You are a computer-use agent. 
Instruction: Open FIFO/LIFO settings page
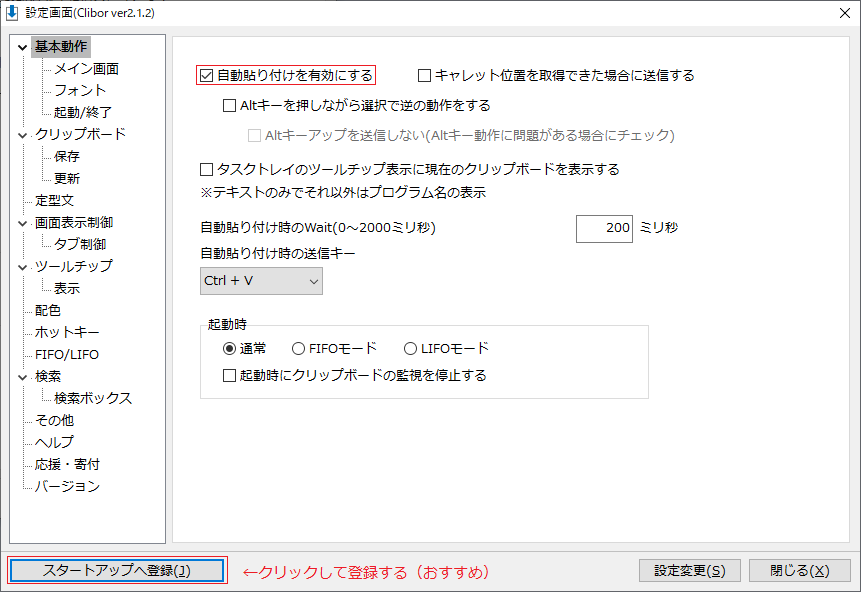tap(67, 354)
